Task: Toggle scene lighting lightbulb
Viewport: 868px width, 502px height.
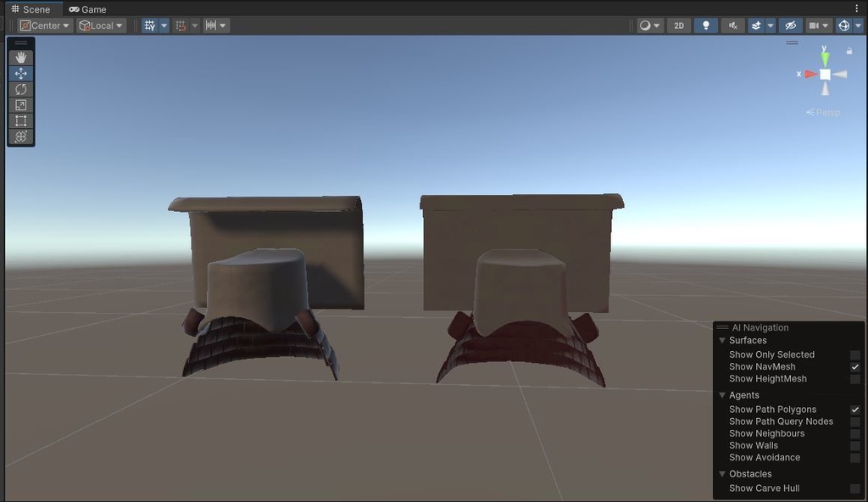Action: click(706, 25)
